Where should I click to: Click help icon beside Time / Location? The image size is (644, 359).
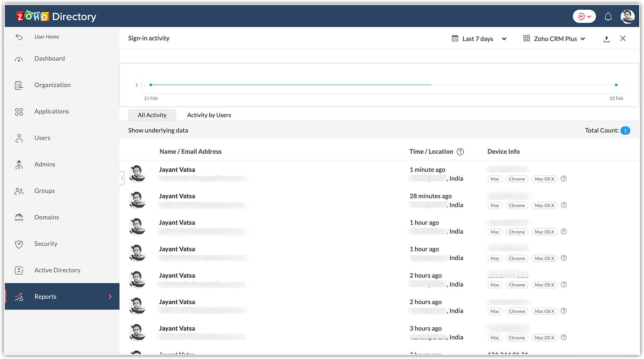tap(460, 152)
